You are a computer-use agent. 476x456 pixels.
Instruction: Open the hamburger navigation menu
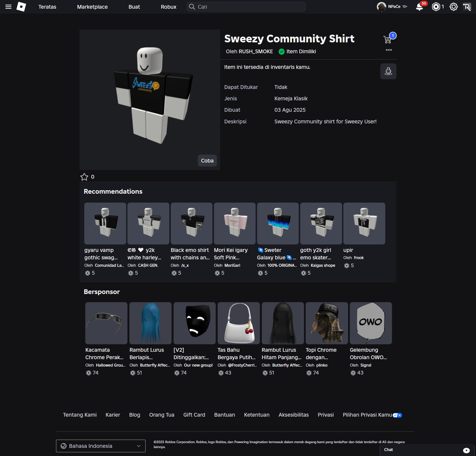coord(8,7)
